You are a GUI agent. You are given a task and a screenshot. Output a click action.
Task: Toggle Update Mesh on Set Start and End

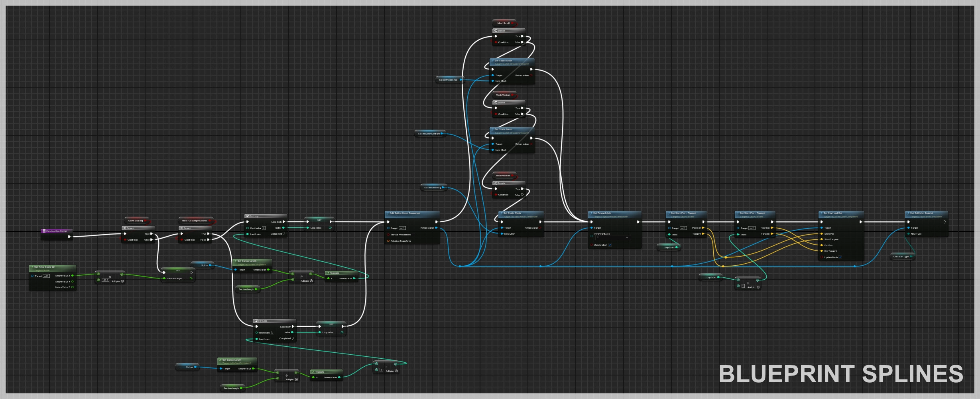pos(840,257)
